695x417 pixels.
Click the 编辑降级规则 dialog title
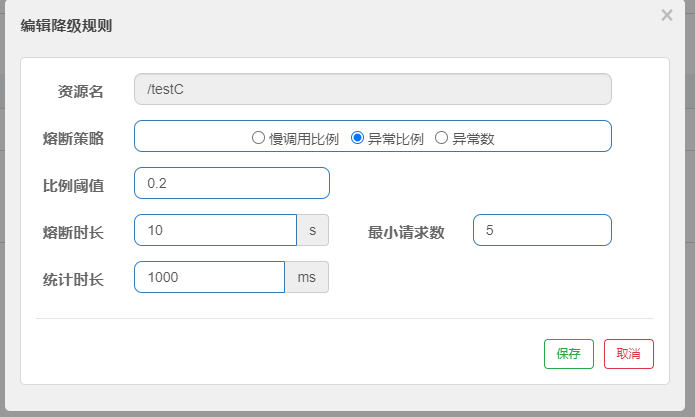click(x=66, y=26)
